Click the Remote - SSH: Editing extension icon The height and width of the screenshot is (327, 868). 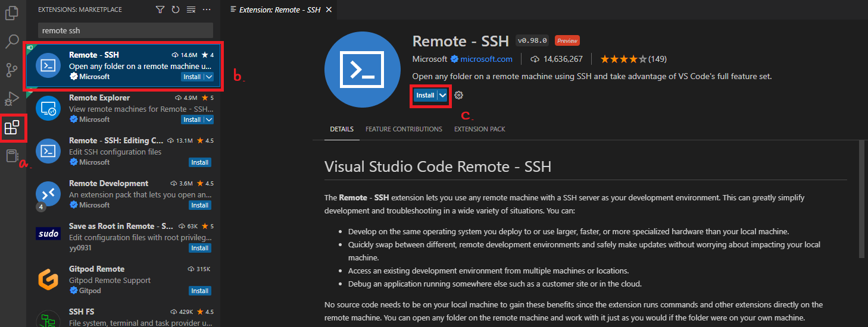(x=48, y=151)
